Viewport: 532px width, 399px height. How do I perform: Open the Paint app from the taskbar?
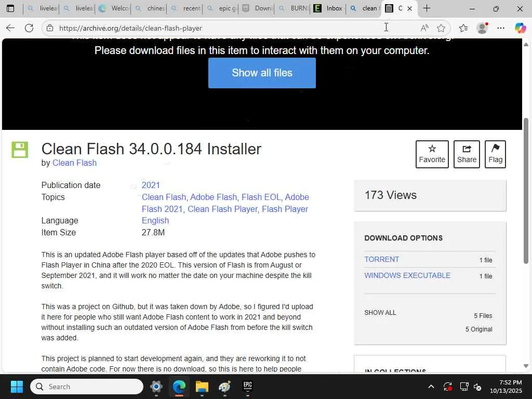224,387
